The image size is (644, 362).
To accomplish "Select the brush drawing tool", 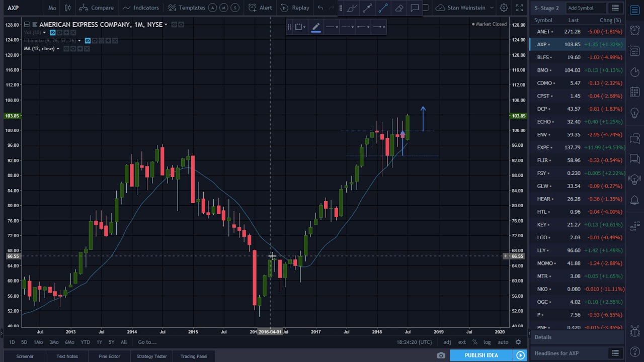I will [x=352, y=8].
